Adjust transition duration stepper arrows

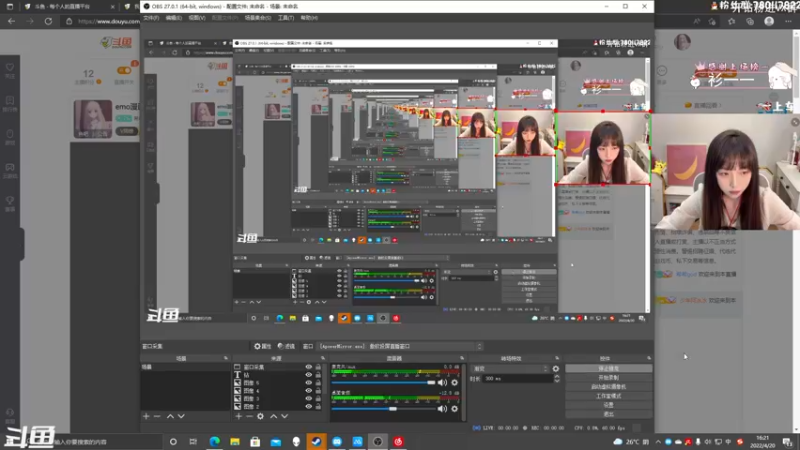pyautogui.click(x=557, y=379)
